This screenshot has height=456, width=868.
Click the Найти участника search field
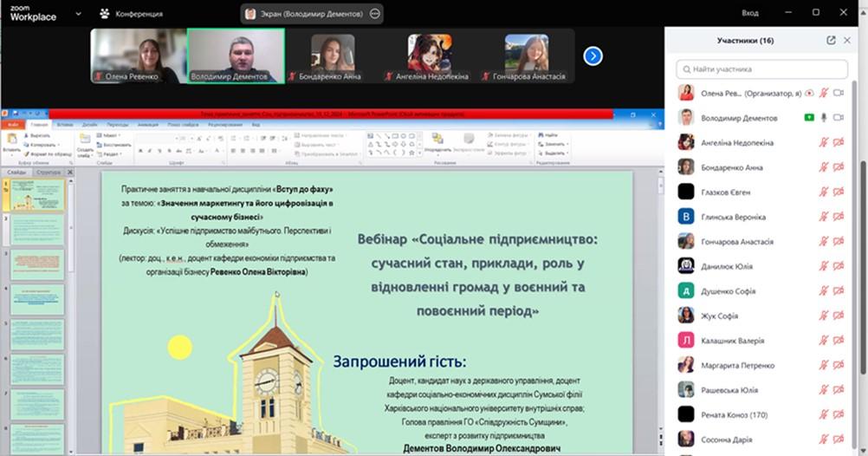tap(761, 68)
